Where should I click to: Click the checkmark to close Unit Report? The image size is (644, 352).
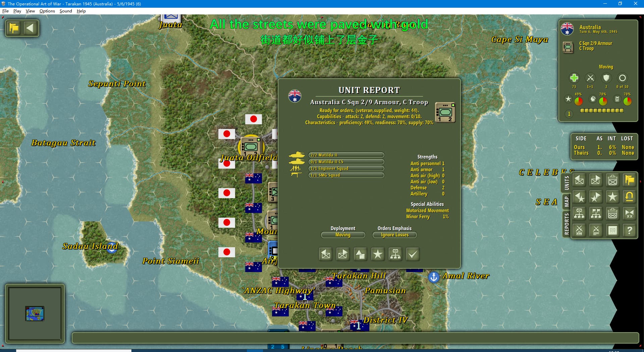point(413,254)
